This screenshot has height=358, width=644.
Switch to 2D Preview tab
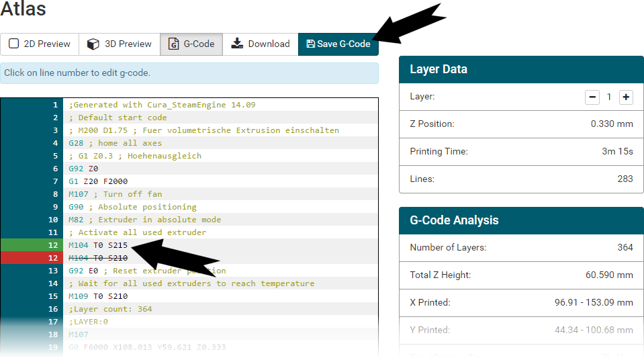click(40, 44)
